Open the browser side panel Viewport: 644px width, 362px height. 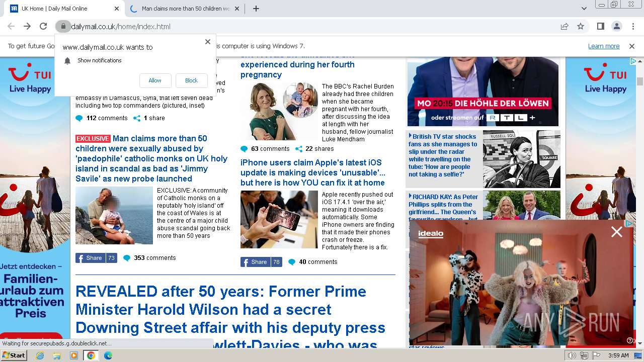[x=600, y=26]
